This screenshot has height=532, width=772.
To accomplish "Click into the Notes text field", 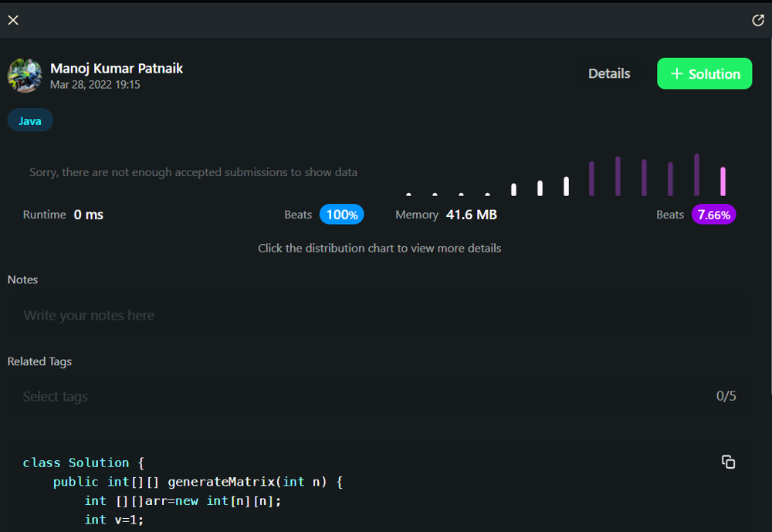I will click(x=378, y=315).
